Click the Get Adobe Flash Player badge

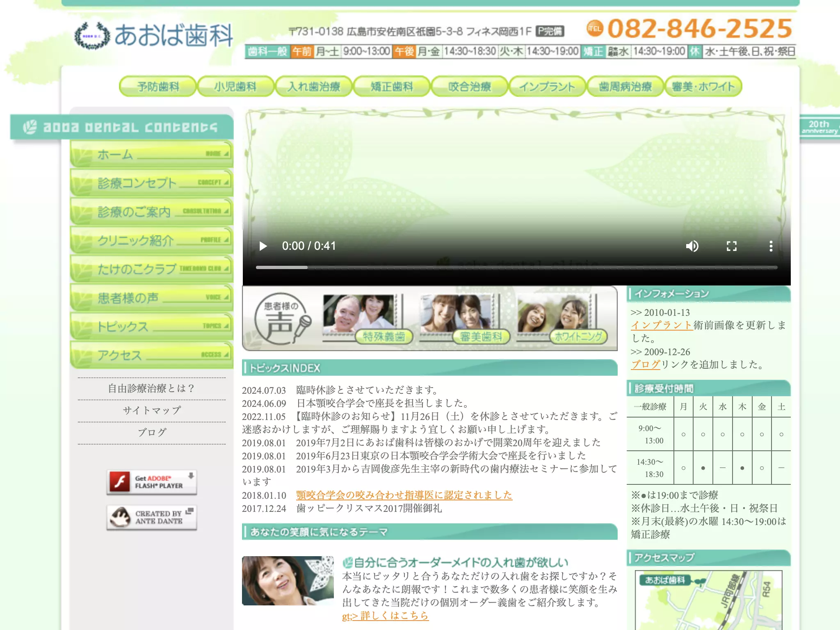pos(152,482)
